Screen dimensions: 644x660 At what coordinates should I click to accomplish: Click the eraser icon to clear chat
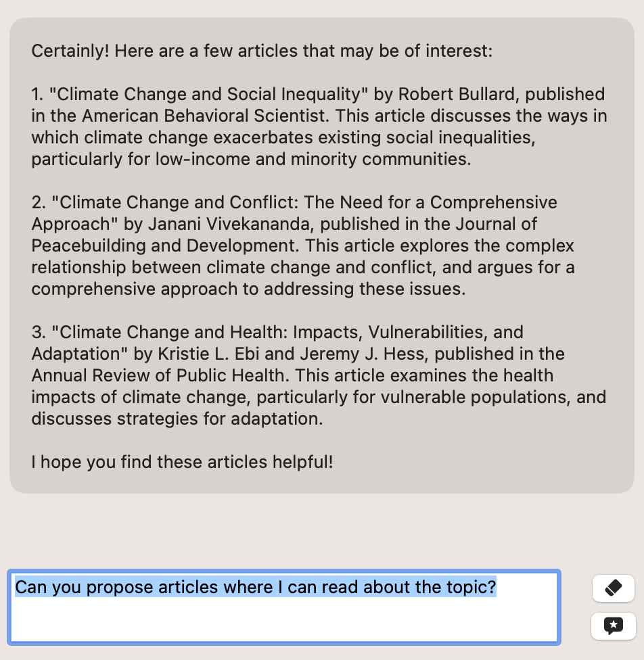(614, 588)
